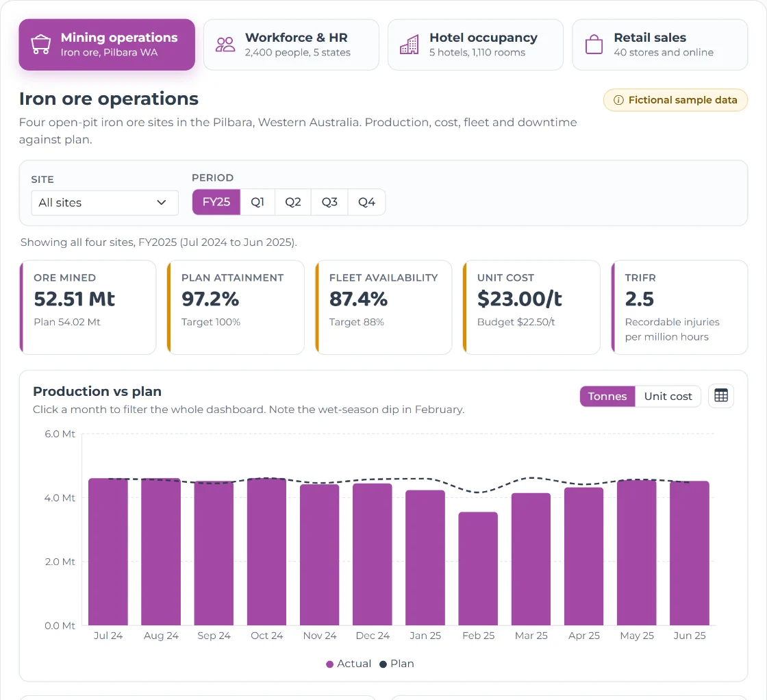This screenshot has height=700, width=767.
Task: Click the TRIFR 2.5 card
Action: point(679,308)
